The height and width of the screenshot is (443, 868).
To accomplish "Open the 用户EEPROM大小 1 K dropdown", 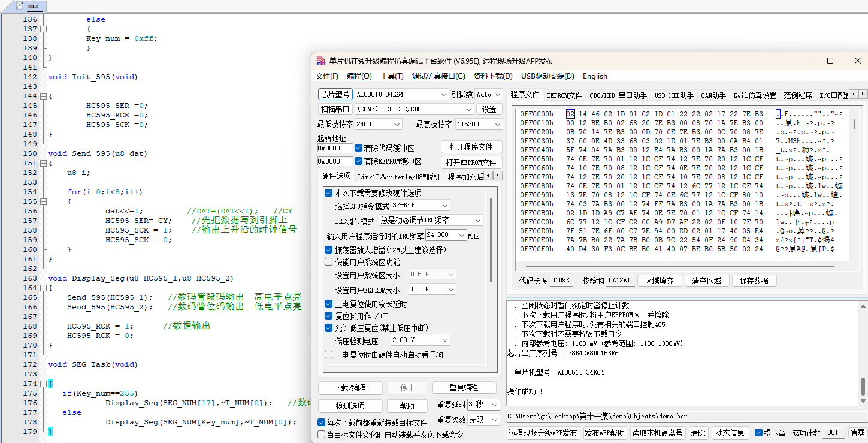I will [x=432, y=289].
